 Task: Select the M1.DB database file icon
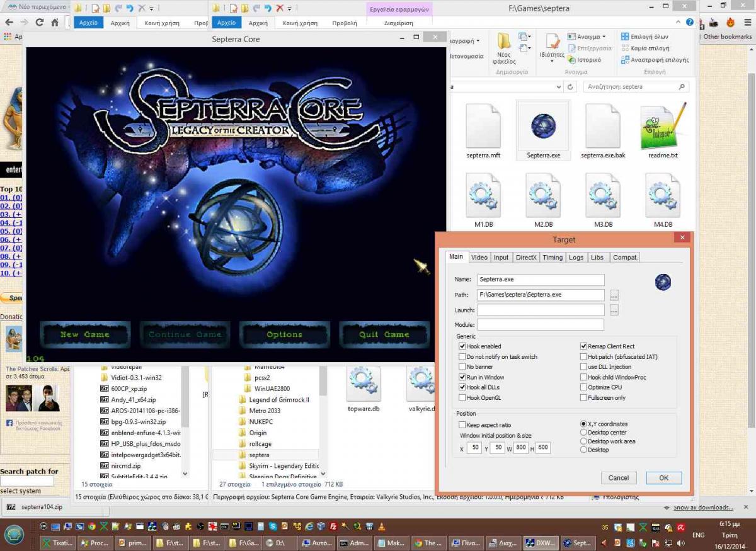tap(483, 195)
